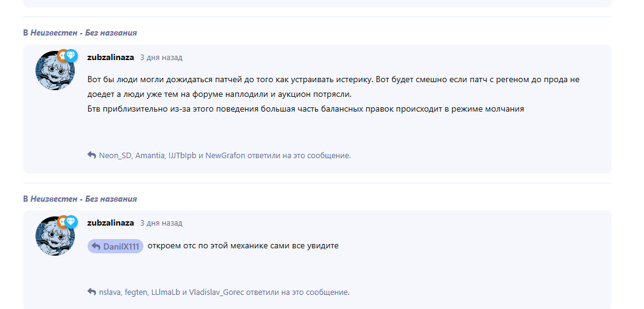Viewport: 644px width, 309px height.
Task: Open the DanilX111 quoted reply tag
Action: pos(115,246)
